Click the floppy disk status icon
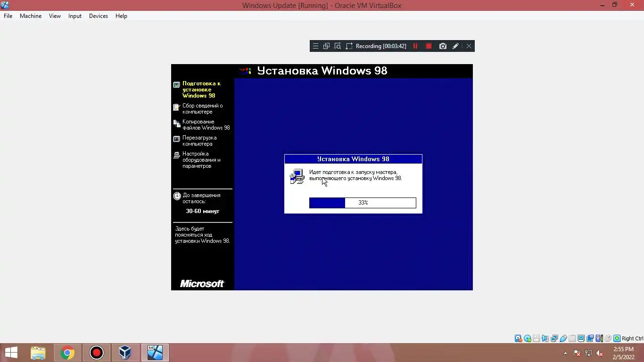The height and width of the screenshot is (362, 644). [537, 338]
